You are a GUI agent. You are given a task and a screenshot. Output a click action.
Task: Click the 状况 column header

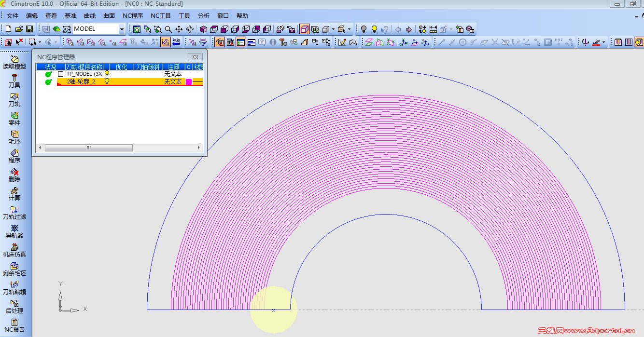point(51,67)
